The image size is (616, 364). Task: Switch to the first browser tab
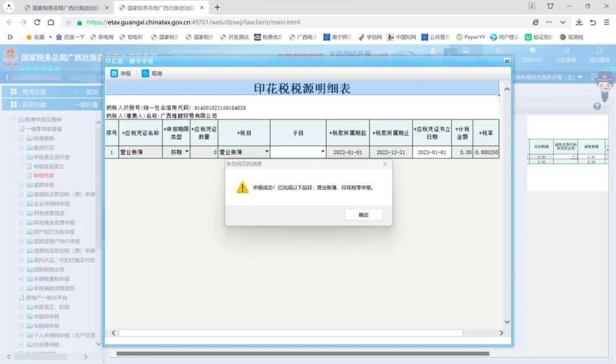63,7
